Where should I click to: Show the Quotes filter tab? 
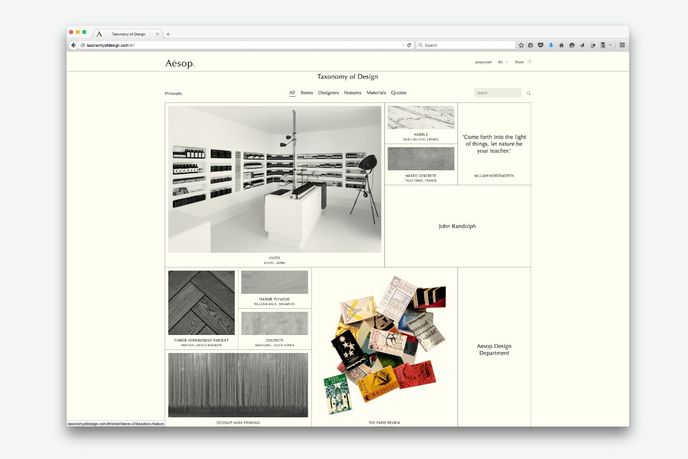click(399, 92)
